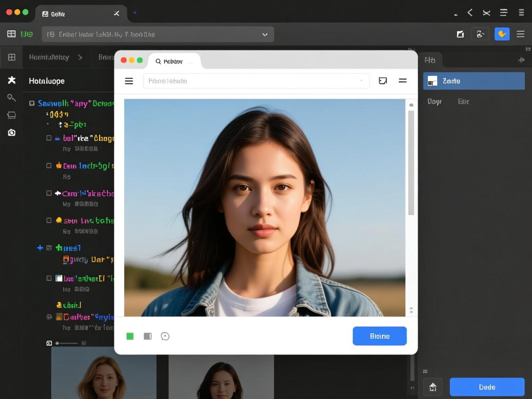
Task: Toggle checkbox beside orange-icon tree item
Action: (49, 165)
